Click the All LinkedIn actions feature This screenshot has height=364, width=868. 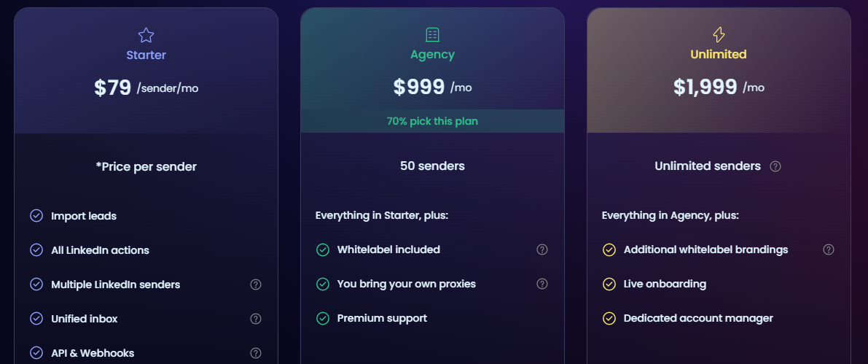100,250
